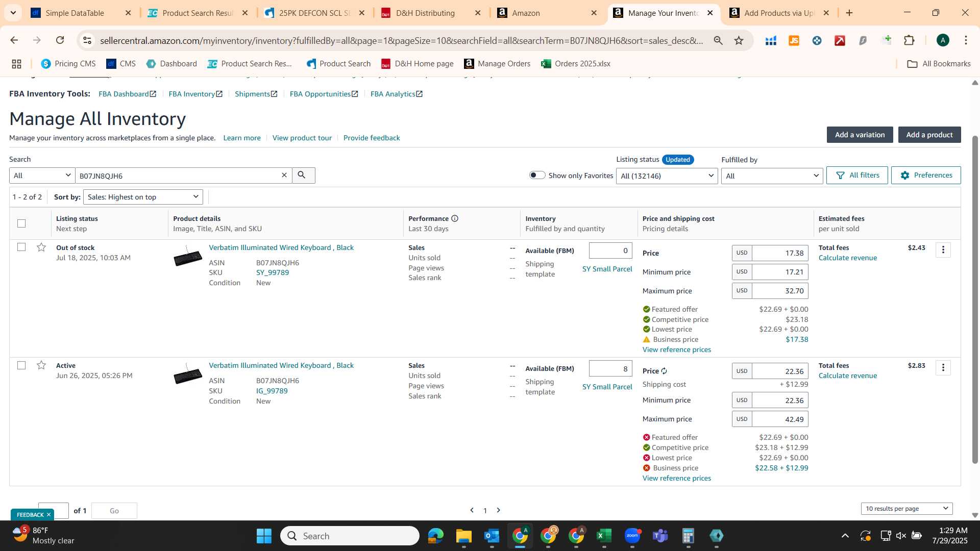Open Zoom from the taskbar

pyautogui.click(x=632, y=536)
